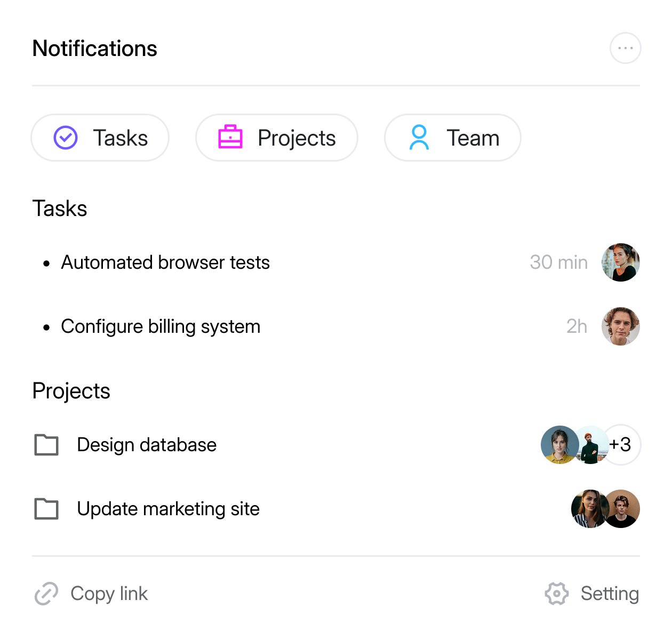The width and height of the screenshot is (672, 640).
Task: Click the chain link icon
Action: pos(46,594)
